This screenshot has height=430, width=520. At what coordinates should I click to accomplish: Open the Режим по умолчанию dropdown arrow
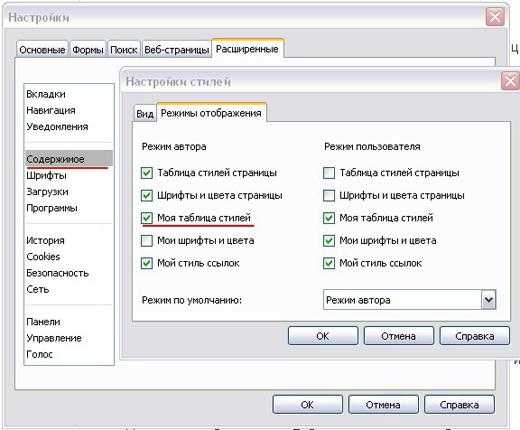click(489, 300)
